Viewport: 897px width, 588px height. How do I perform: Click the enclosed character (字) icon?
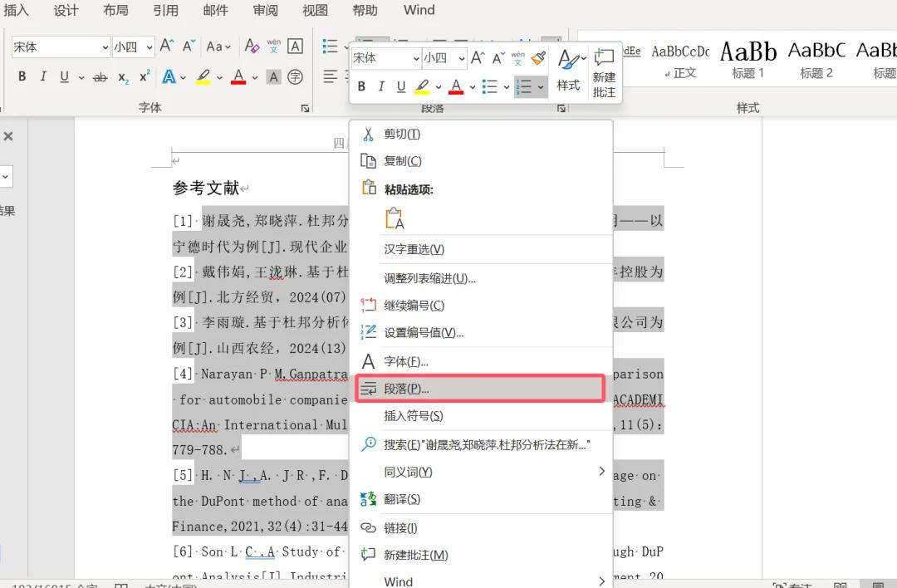click(295, 77)
